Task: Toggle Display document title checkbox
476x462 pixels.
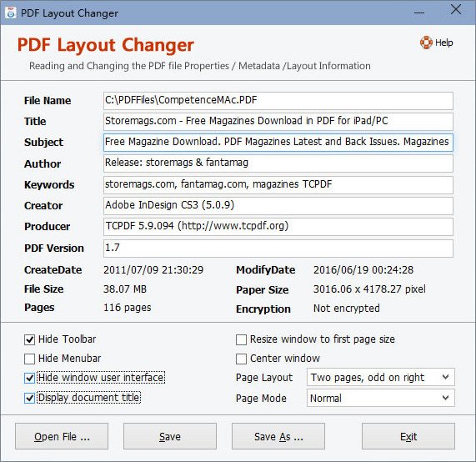Action: coord(29,398)
